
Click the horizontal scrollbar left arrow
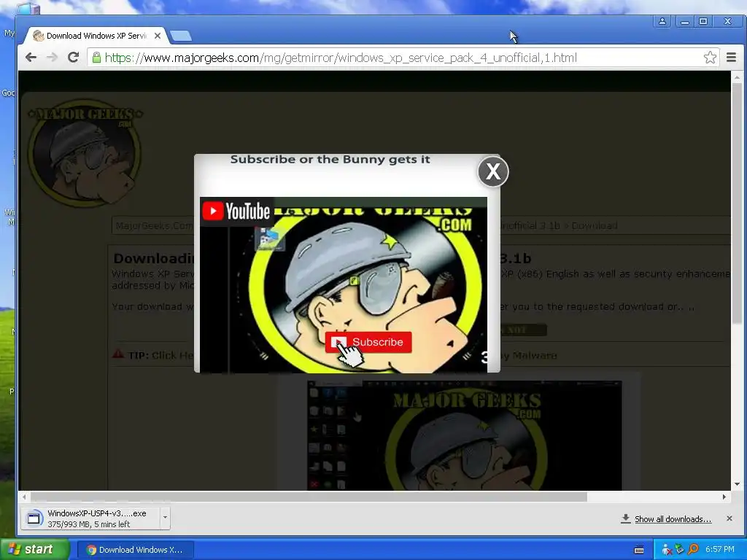[x=24, y=497]
